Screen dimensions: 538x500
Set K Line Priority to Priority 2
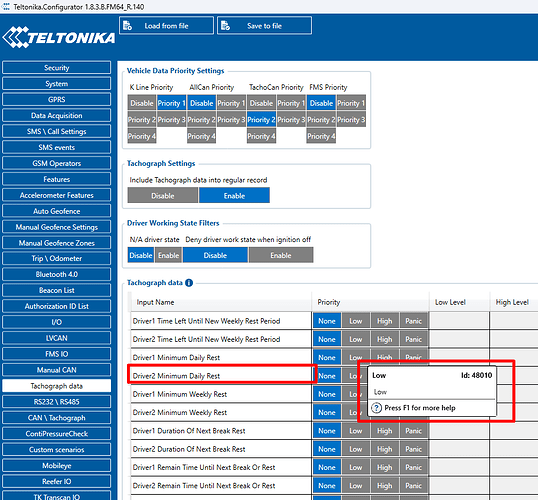(142, 120)
